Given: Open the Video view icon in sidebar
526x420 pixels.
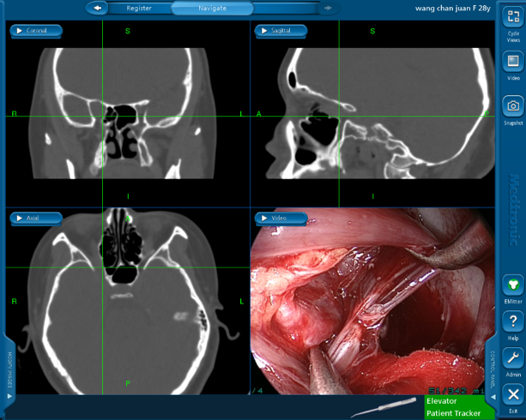Looking at the screenshot, I should (512, 62).
